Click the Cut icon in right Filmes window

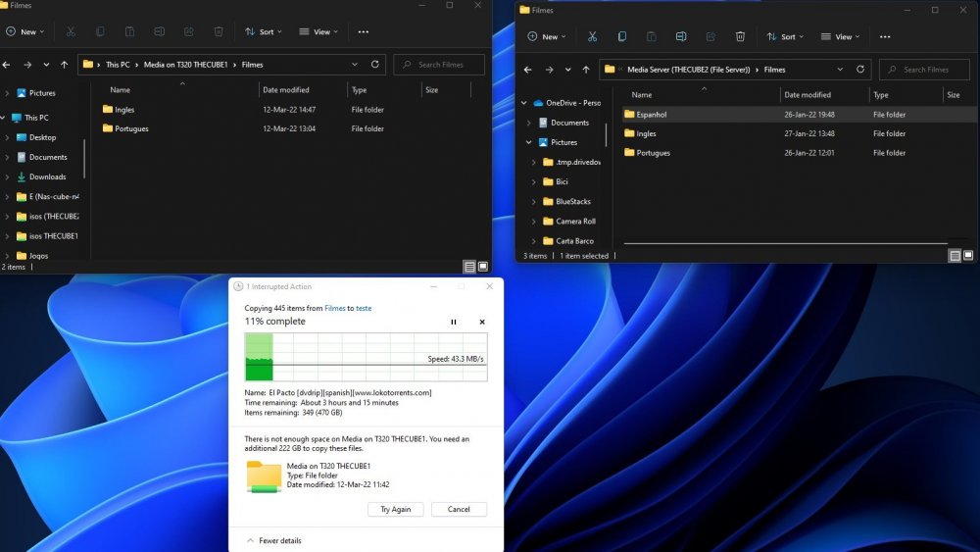pyautogui.click(x=592, y=37)
